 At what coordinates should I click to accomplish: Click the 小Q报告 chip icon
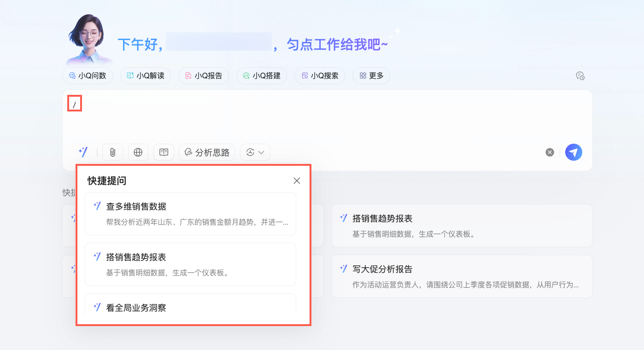click(188, 76)
